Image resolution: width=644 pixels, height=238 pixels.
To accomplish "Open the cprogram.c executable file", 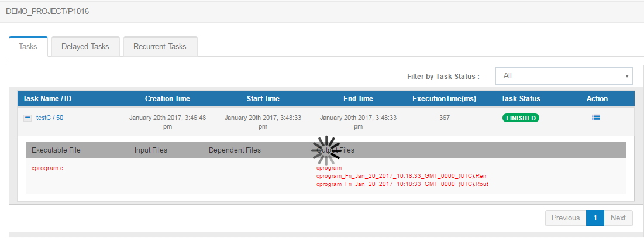I will coord(47,168).
